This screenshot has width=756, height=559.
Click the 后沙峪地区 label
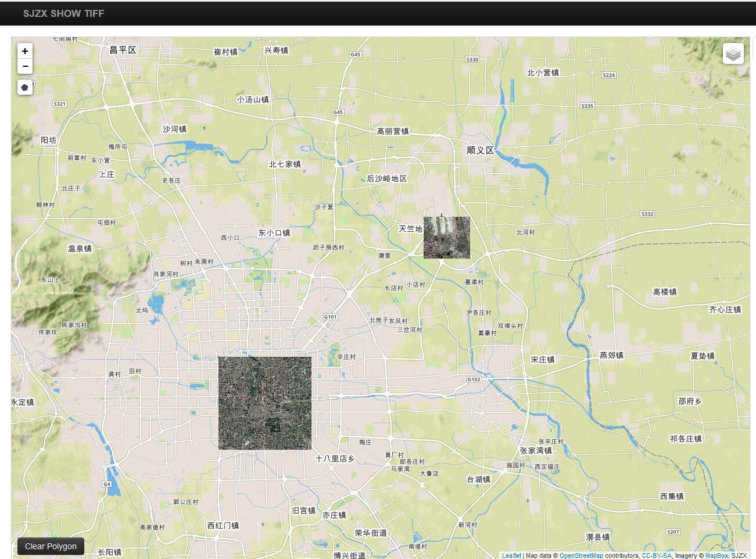pyautogui.click(x=387, y=178)
